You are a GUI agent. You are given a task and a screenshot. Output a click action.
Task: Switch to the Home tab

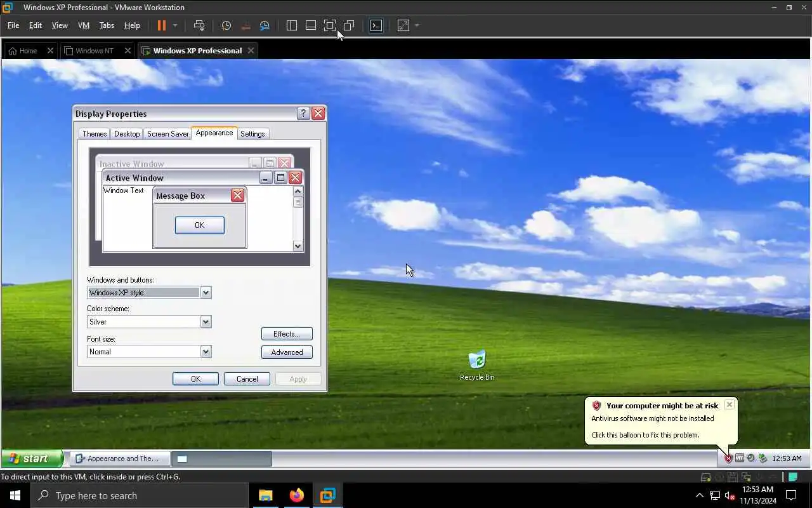coord(28,51)
